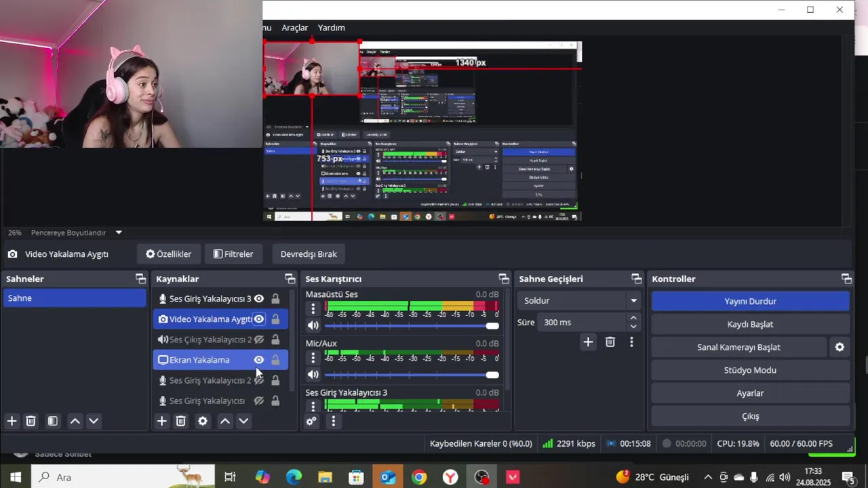Move source down in Kaynaklar panel
Screen dimensions: 868x488
click(243, 421)
